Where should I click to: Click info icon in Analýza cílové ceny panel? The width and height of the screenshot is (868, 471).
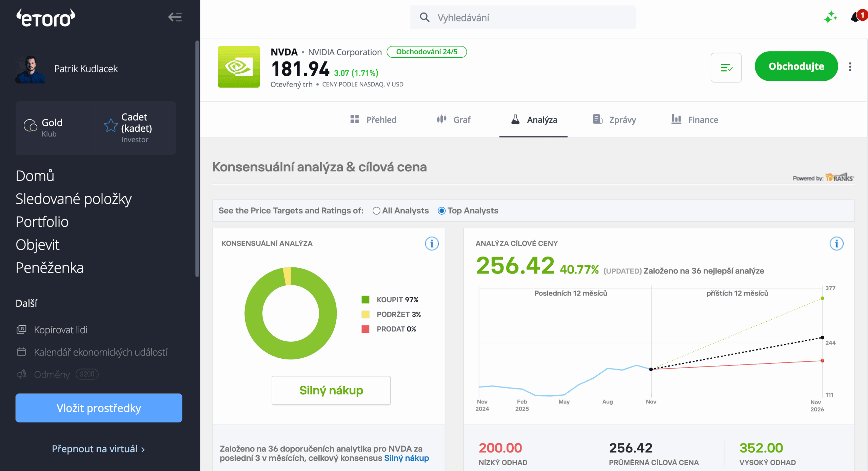[x=836, y=244]
